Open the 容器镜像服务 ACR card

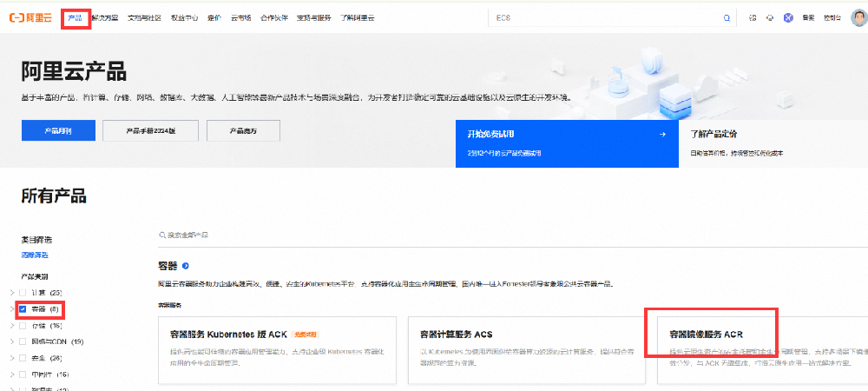pyautogui.click(x=762, y=350)
